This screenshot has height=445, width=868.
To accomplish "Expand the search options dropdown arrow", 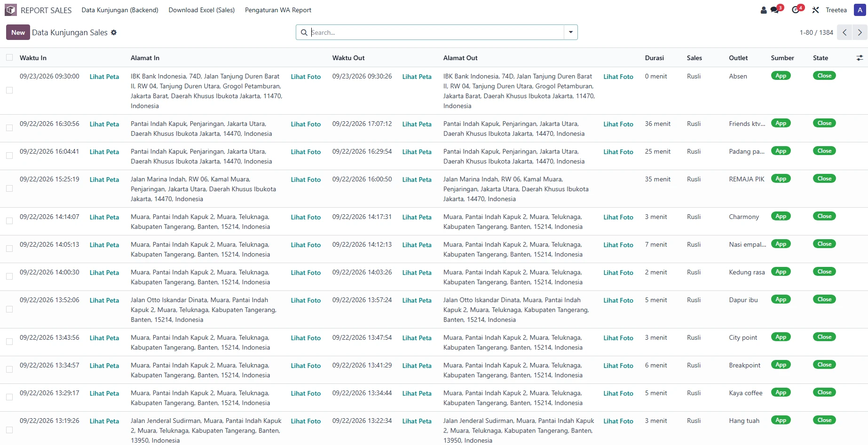I will (570, 32).
